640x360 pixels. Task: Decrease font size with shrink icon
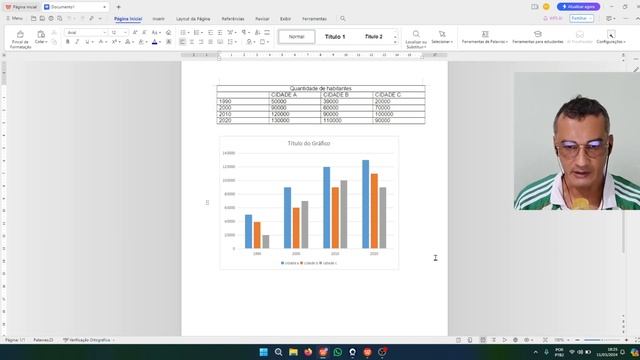point(144,32)
